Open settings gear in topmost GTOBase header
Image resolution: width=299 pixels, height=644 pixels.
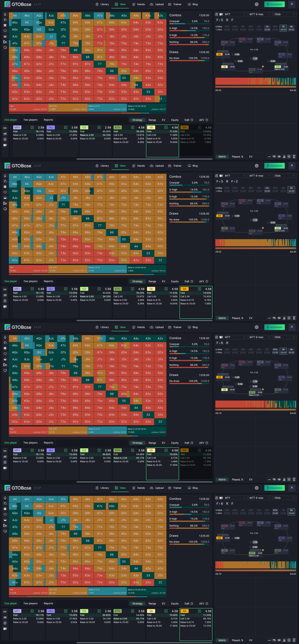[256, 4]
